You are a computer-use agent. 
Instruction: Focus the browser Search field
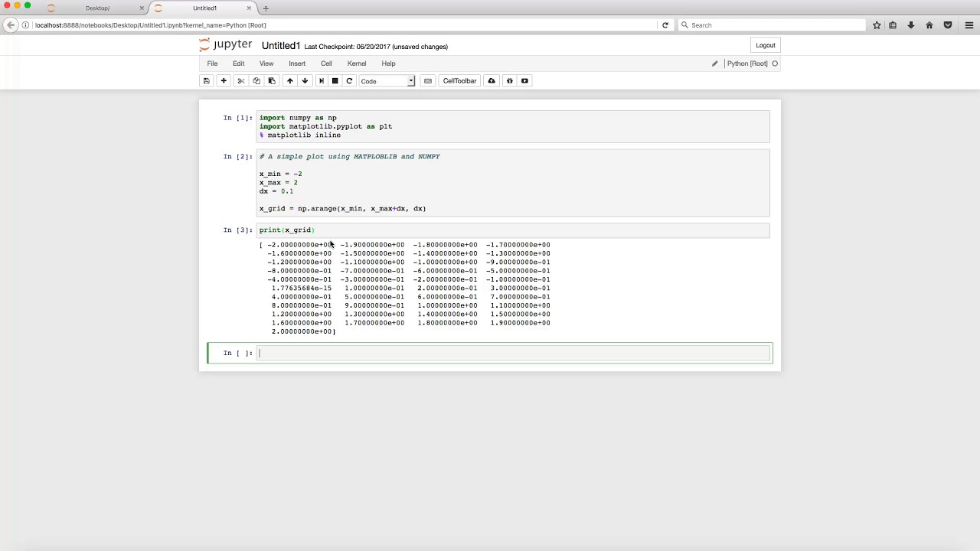773,25
